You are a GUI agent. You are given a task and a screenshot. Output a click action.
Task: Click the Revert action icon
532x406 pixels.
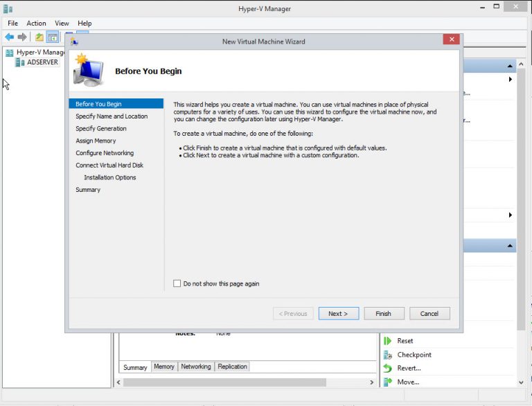coord(388,369)
